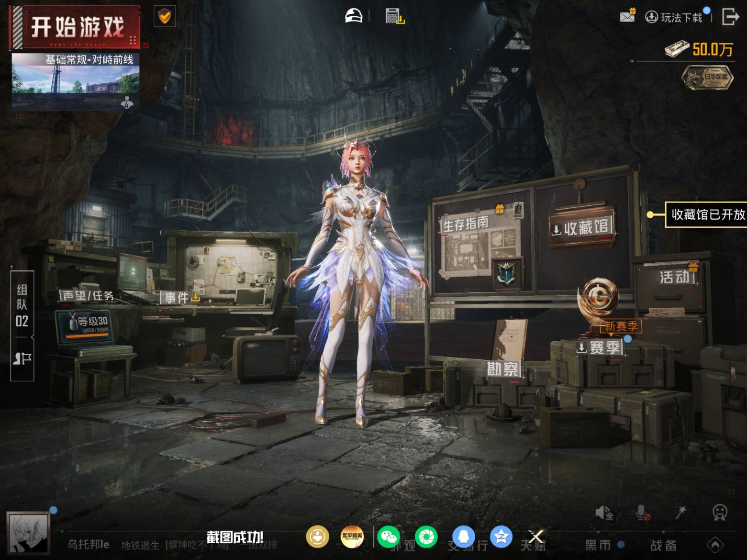Switch to the 战备 tab
This screenshot has width=747, height=560.
[663, 545]
